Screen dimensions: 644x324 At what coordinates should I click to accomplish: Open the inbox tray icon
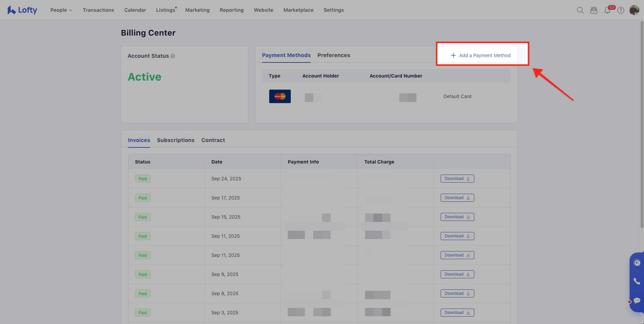pos(594,10)
